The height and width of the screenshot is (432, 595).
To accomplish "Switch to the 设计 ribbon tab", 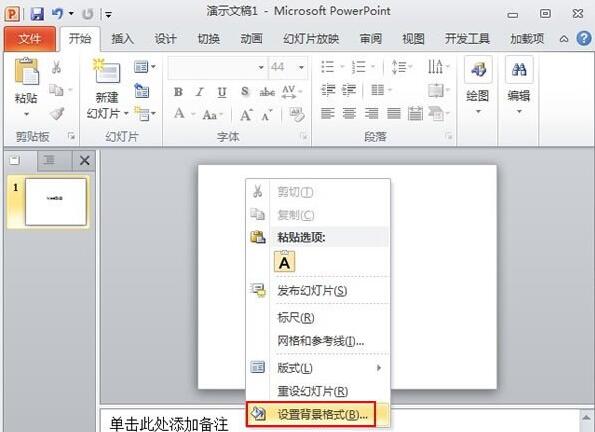I will (x=165, y=39).
